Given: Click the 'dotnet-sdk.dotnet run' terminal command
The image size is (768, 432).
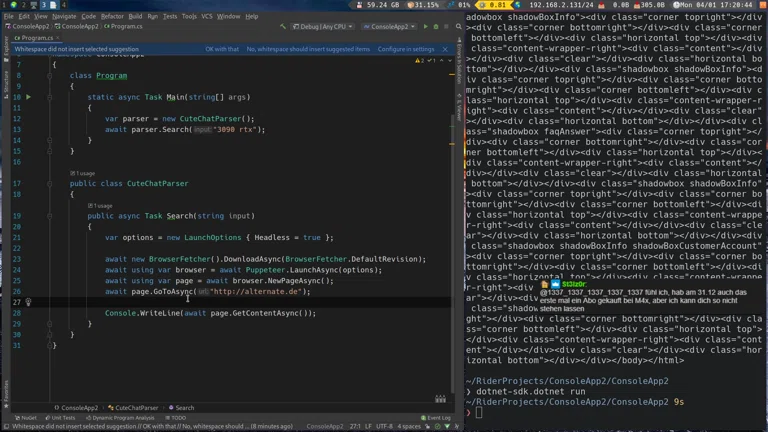Looking at the screenshot, I should 530,391.
